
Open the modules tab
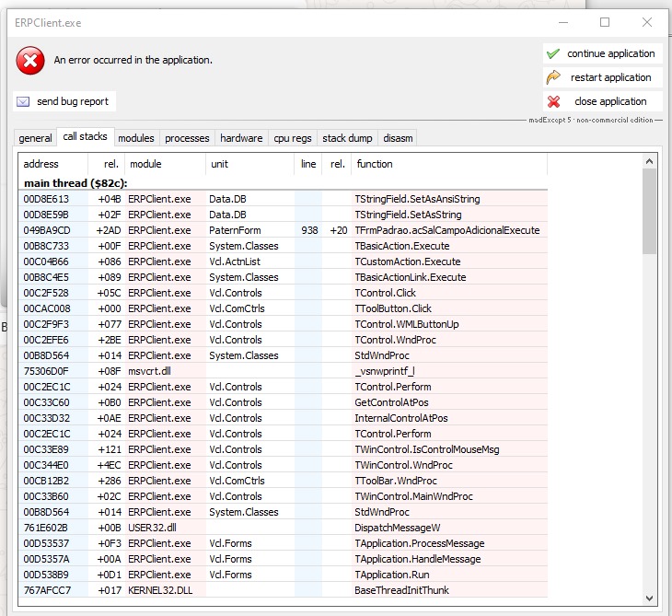136,138
